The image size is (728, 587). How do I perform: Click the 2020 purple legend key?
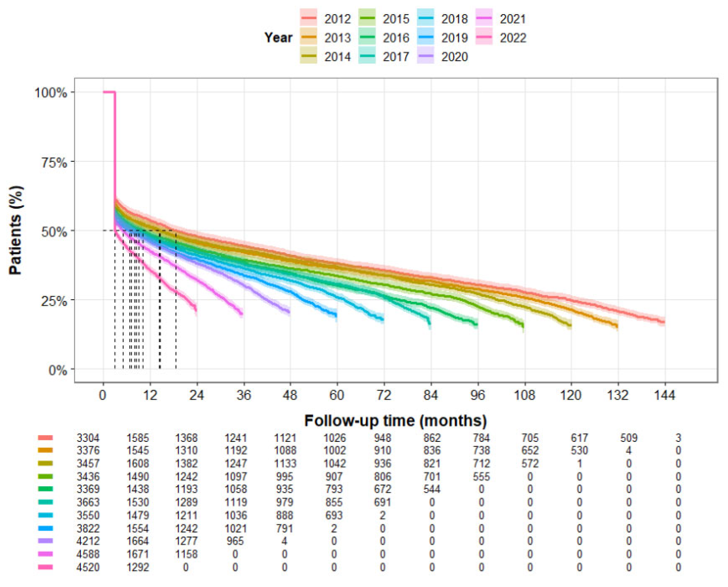click(425, 56)
